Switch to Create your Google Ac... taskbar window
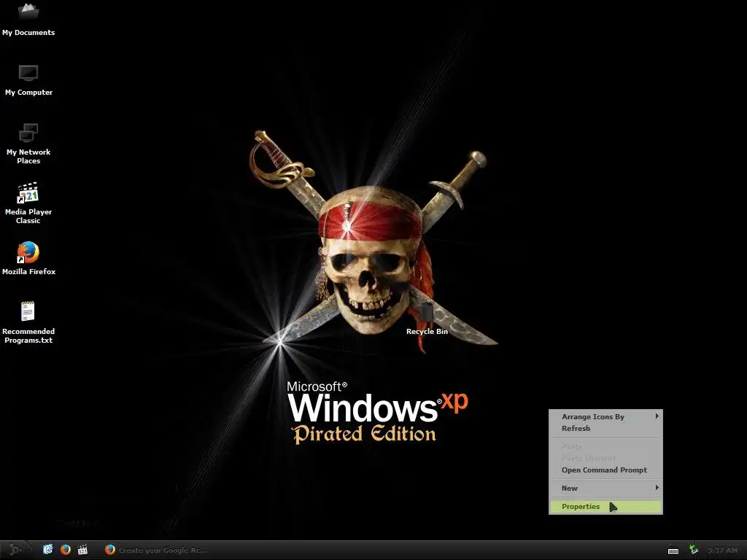The width and height of the screenshot is (747, 560). pyautogui.click(x=156, y=550)
